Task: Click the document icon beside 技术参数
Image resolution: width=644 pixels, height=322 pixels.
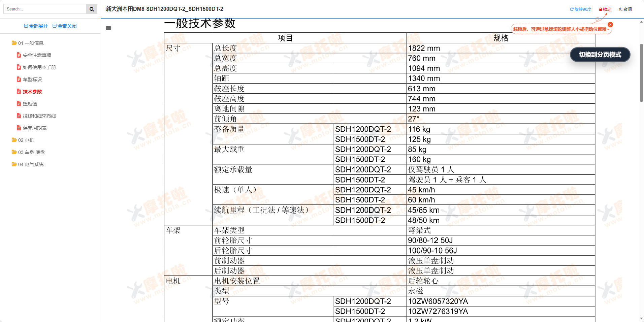Action: (19, 91)
